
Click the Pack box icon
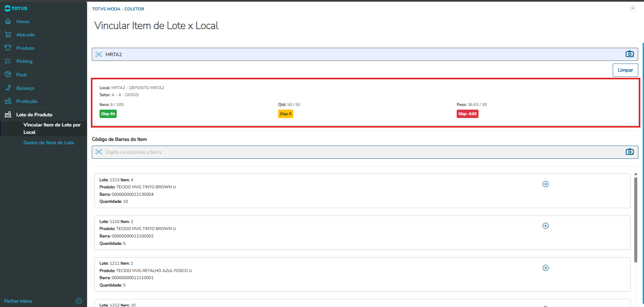point(8,75)
